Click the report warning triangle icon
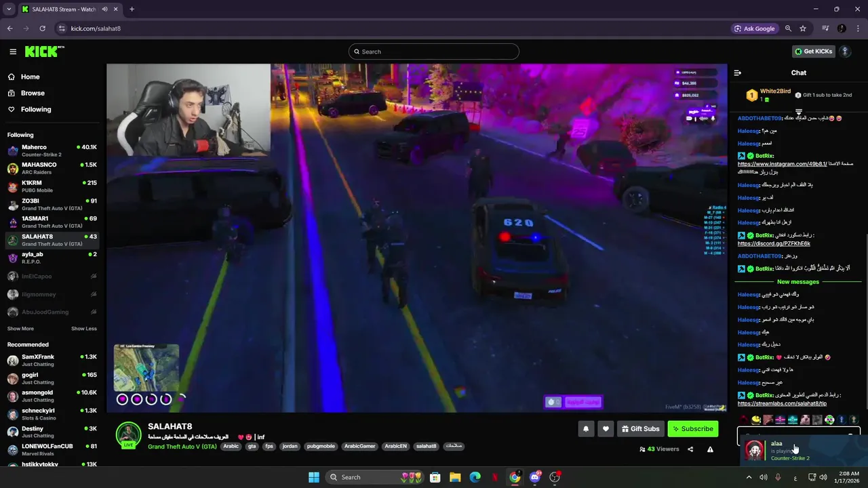 [710, 449]
